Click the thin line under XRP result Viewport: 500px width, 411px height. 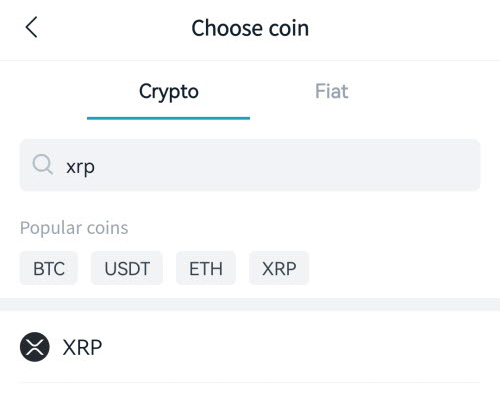coord(250,382)
